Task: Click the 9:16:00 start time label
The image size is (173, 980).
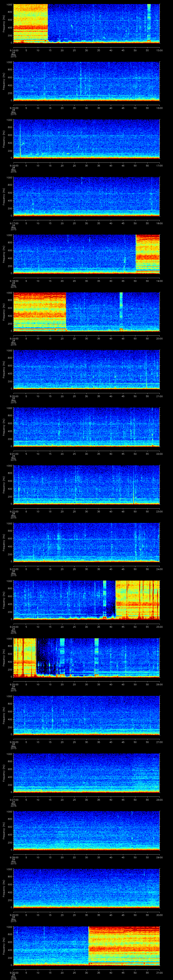Action: 14,166
